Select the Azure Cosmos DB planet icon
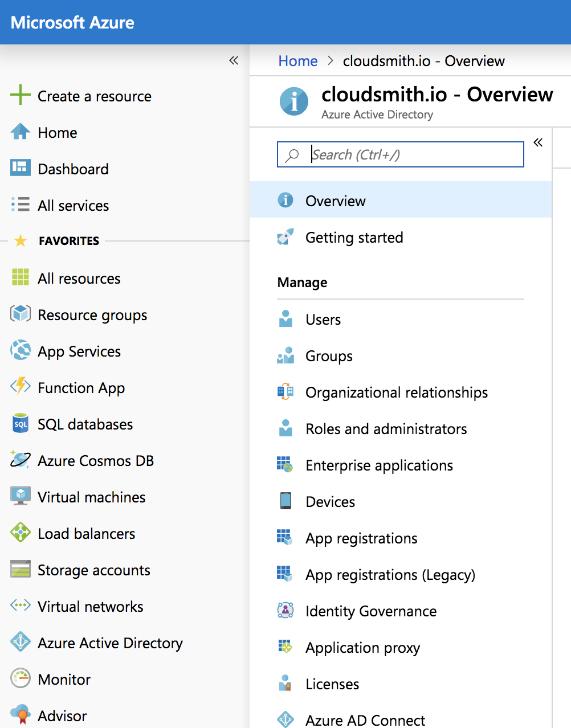The height and width of the screenshot is (728, 571). tap(21, 460)
